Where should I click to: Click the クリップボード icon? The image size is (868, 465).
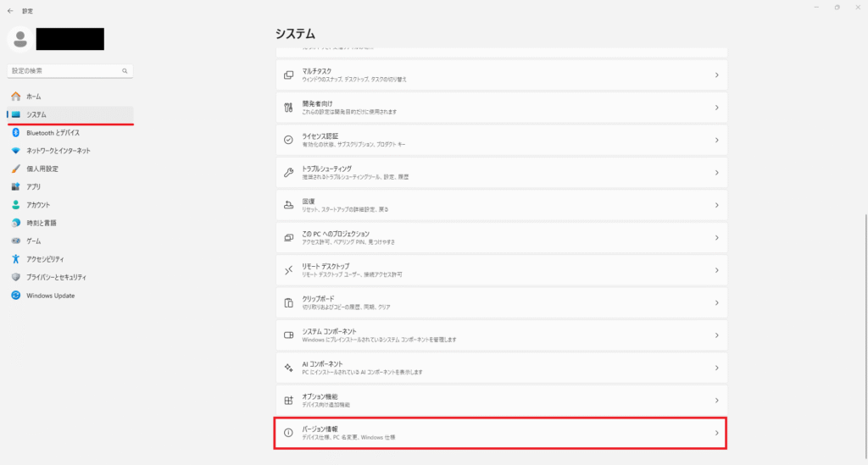pos(288,302)
